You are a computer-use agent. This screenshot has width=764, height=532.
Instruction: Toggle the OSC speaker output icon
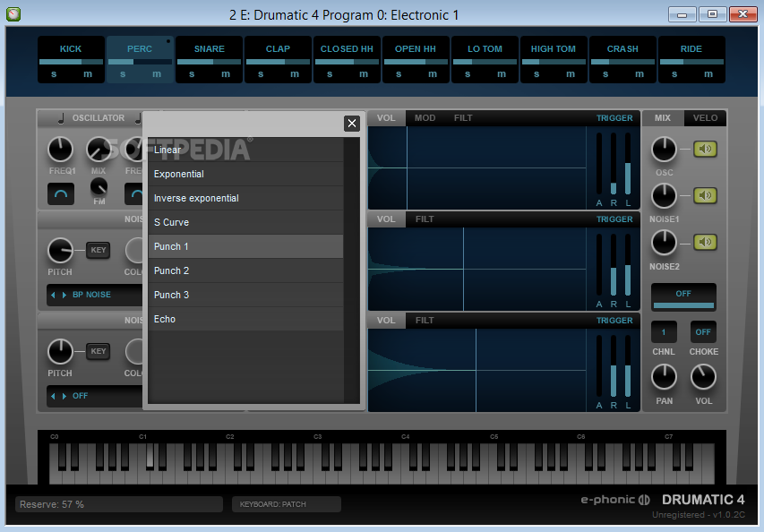point(705,149)
